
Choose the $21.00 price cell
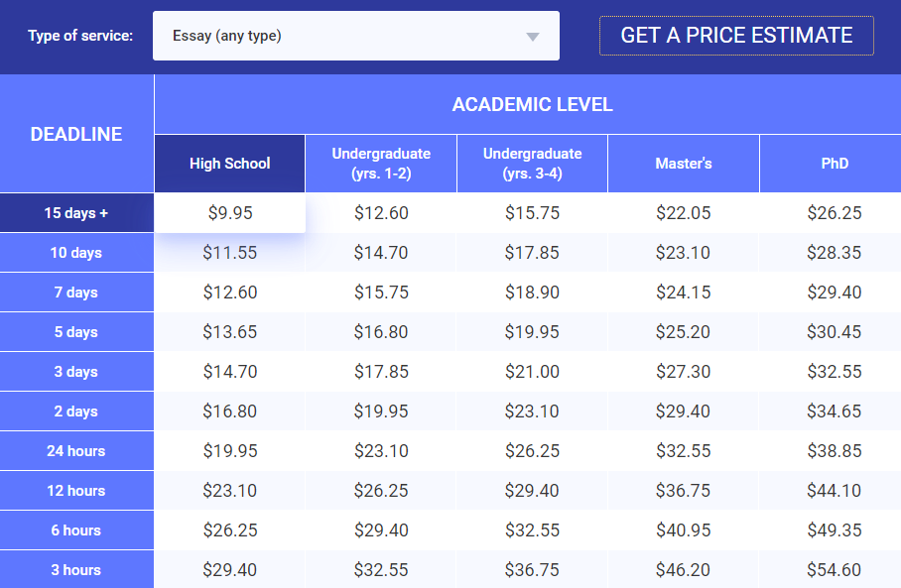(532, 372)
